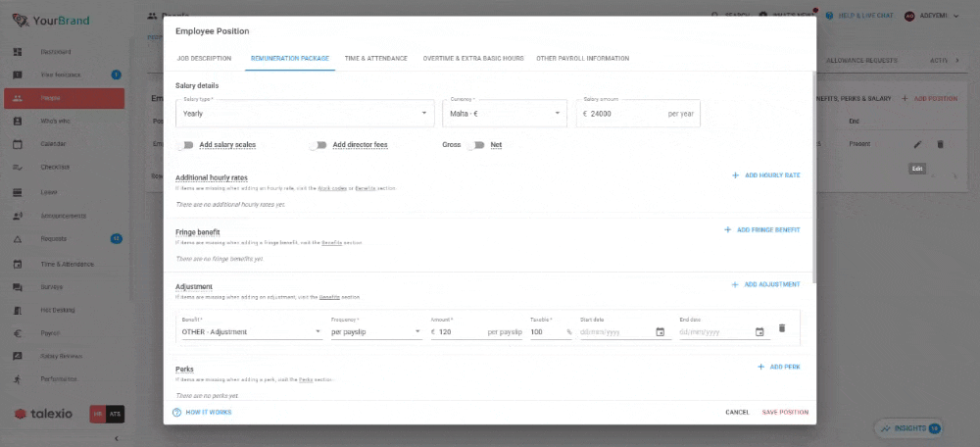Open the Hot Desking sidebar icon
The image size is (980, 447).
[18, 310]
